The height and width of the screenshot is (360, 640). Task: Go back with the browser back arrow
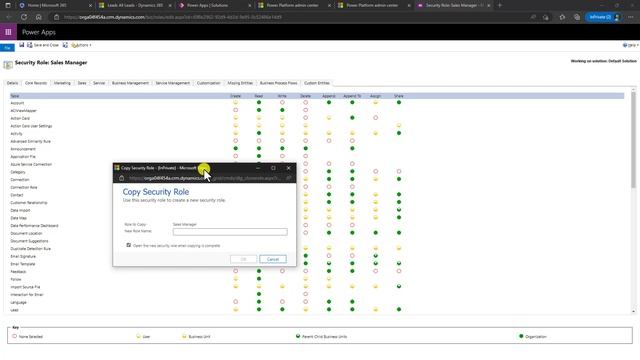coord(9,17)
